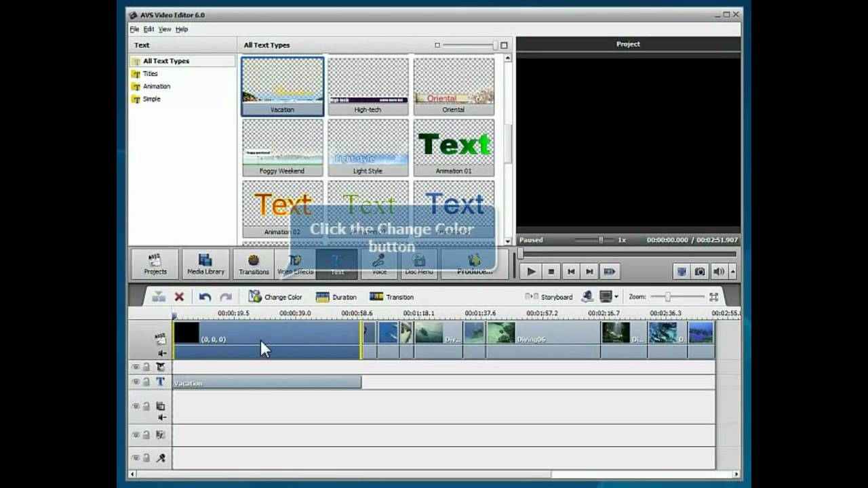The image size is (868, 488).
Task: Toggle full screen preview icon
Action: 682,272
